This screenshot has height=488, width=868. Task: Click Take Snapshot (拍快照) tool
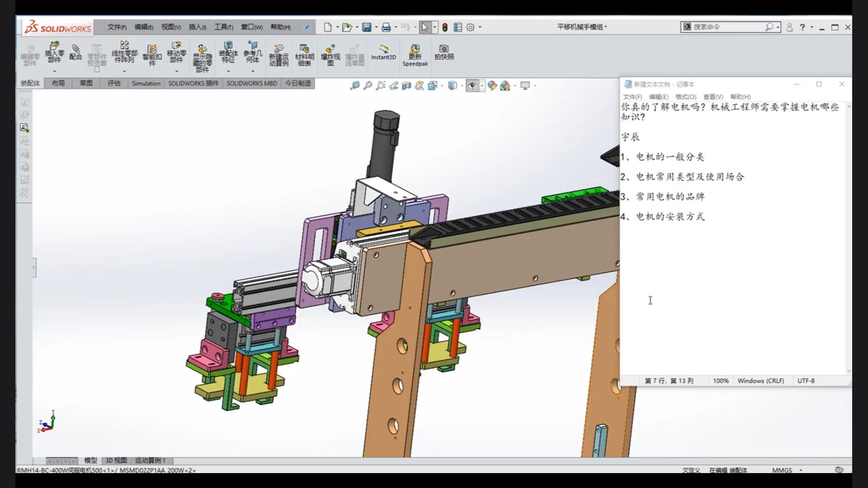(444, 52)
